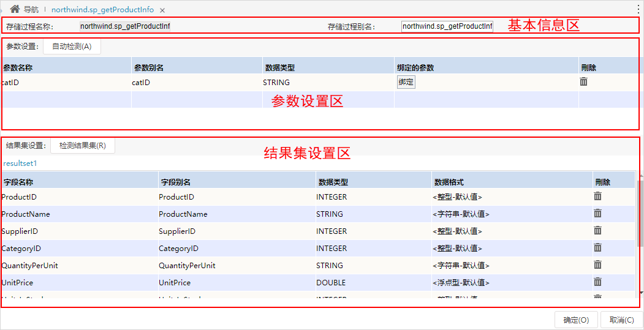The width and height of the screenshot is (644, 330).
Task: Click the 检测结果集(R) button
Action: tap(83, 146)
